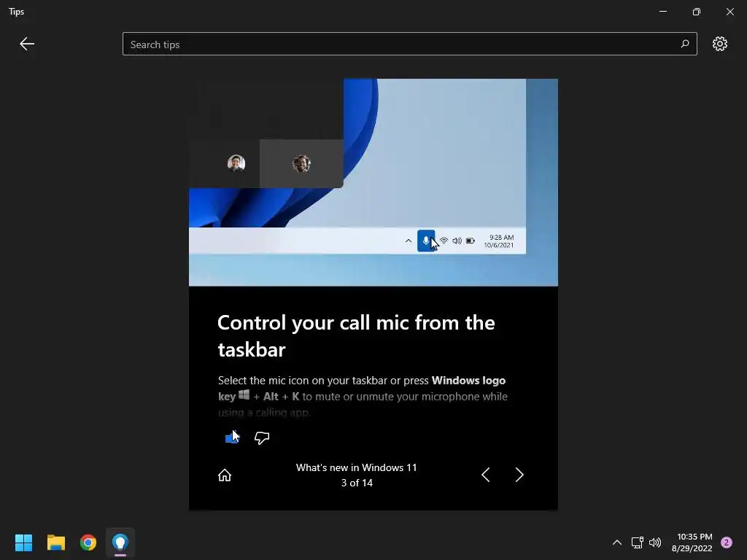747x560 pixels.
Task: Advance to next tip
Action: click(x=519, y=475)
